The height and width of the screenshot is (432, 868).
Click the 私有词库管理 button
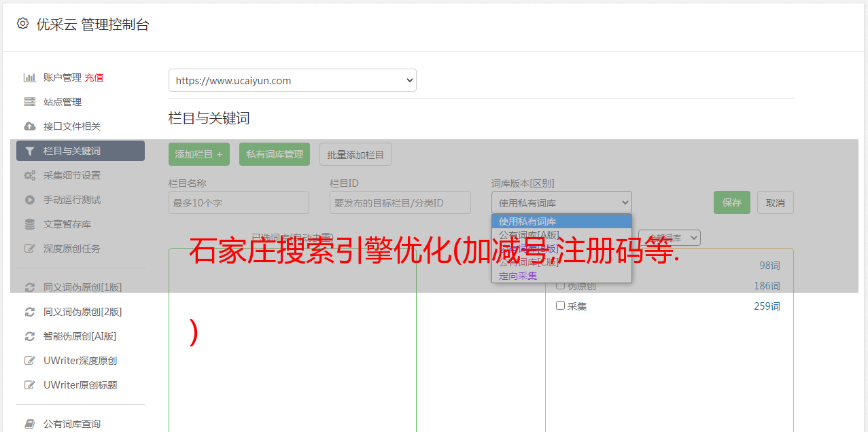pyautogui.click(x=275, y=154)
